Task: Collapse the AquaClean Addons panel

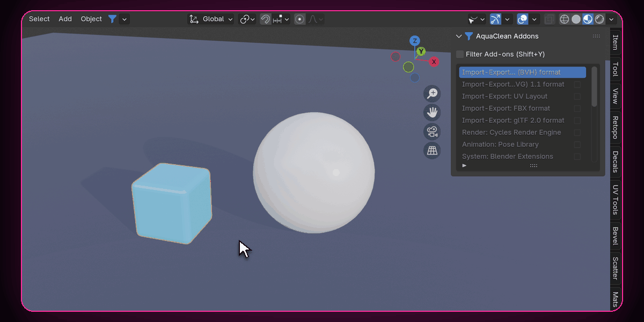Action: pos(459,36)
